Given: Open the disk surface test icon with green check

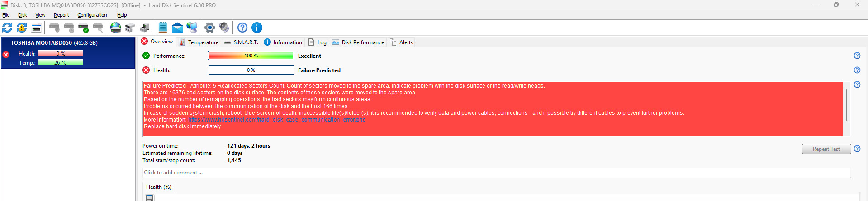Looking at the screenshot, I should click(84, 28).
